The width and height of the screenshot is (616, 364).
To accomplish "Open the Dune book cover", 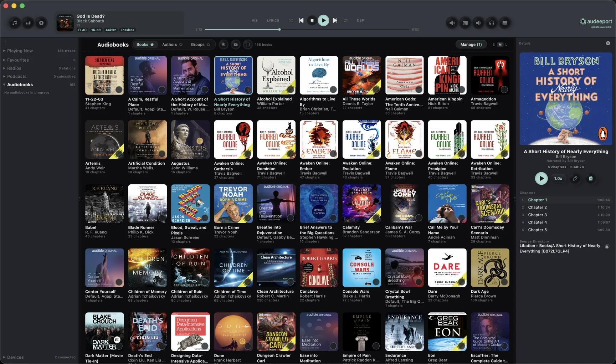I will coord(233,332).
